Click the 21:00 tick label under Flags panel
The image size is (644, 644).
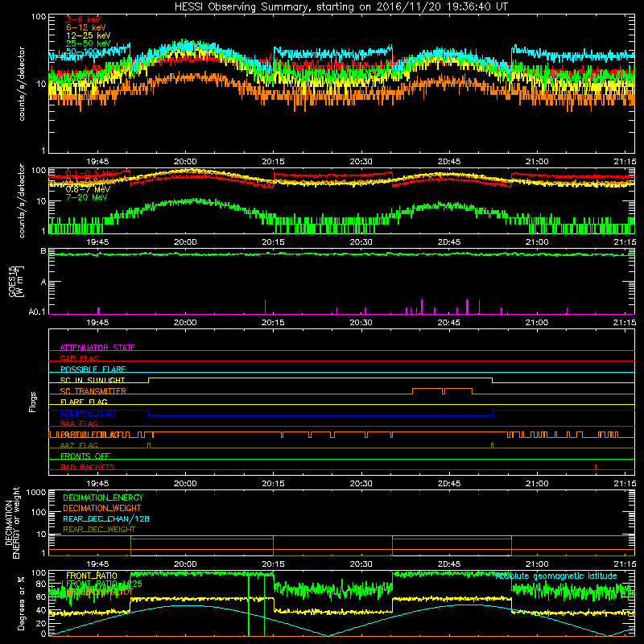[537, 484]
